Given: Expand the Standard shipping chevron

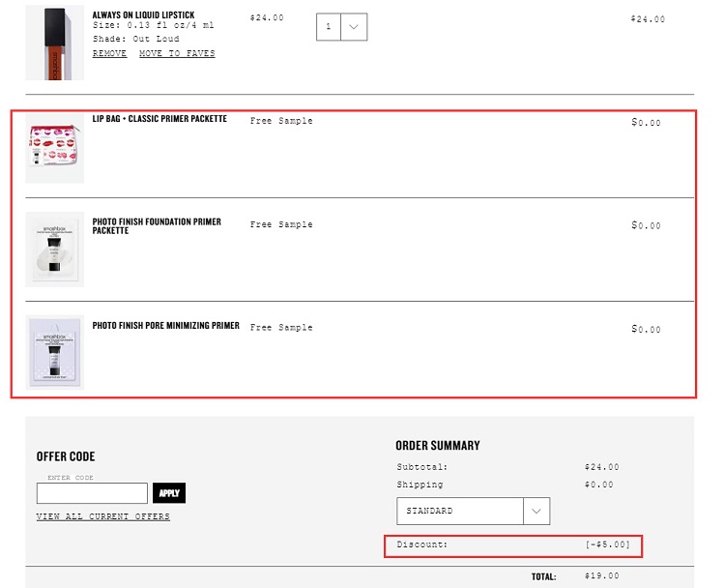Looking at the screenshot, I should click(536, 512).
